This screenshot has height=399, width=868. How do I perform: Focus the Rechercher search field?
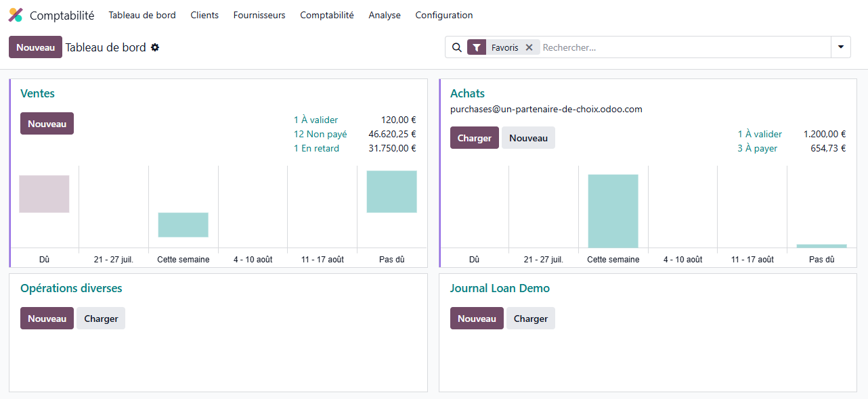684,47
